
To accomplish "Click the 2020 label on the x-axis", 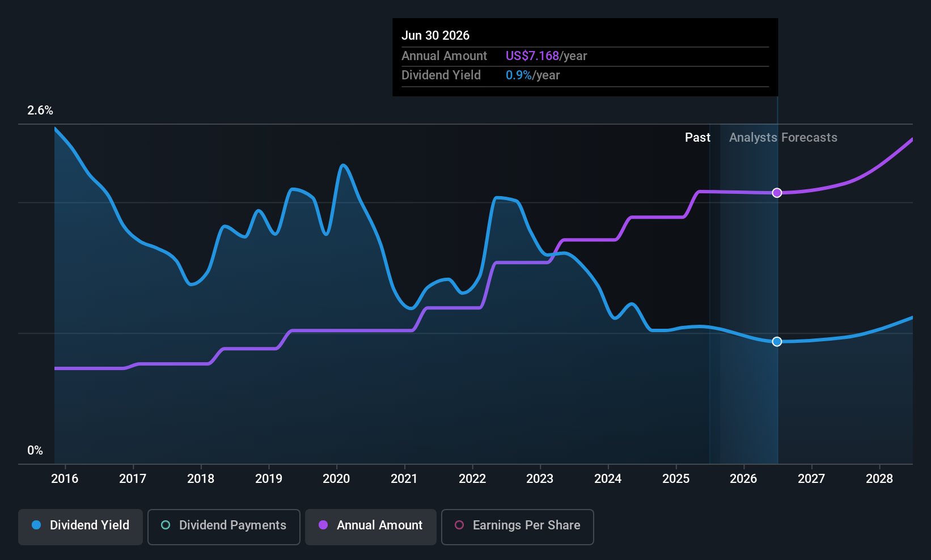I will (x=336, y=478).
